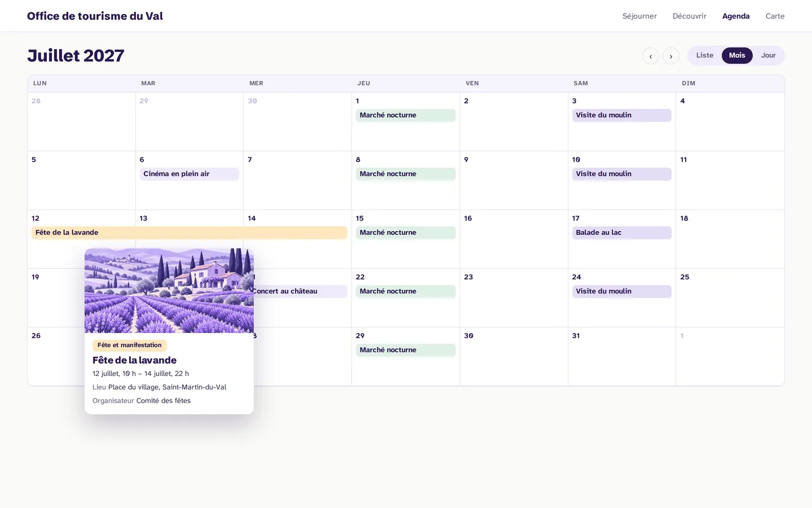Select day 18 cell

click(730, 239)
